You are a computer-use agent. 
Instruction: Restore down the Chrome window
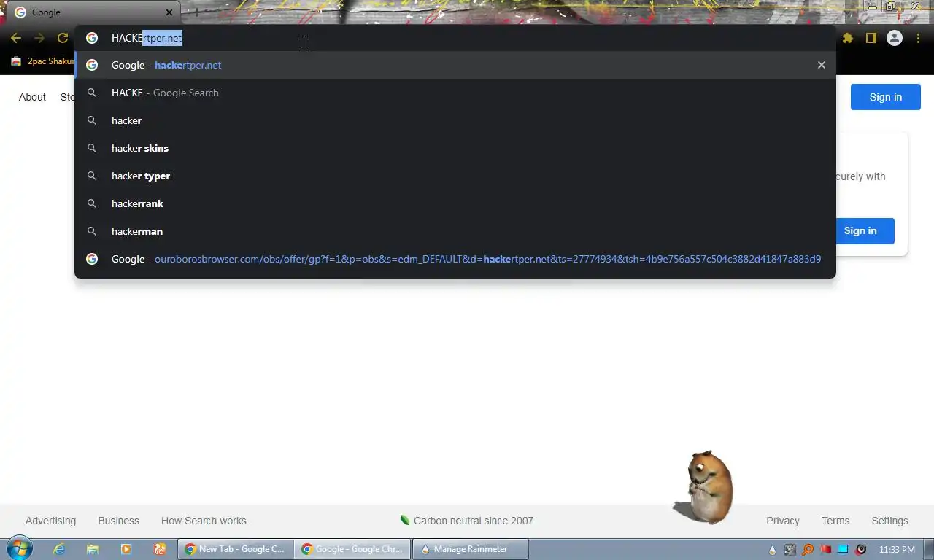point(891,6)
